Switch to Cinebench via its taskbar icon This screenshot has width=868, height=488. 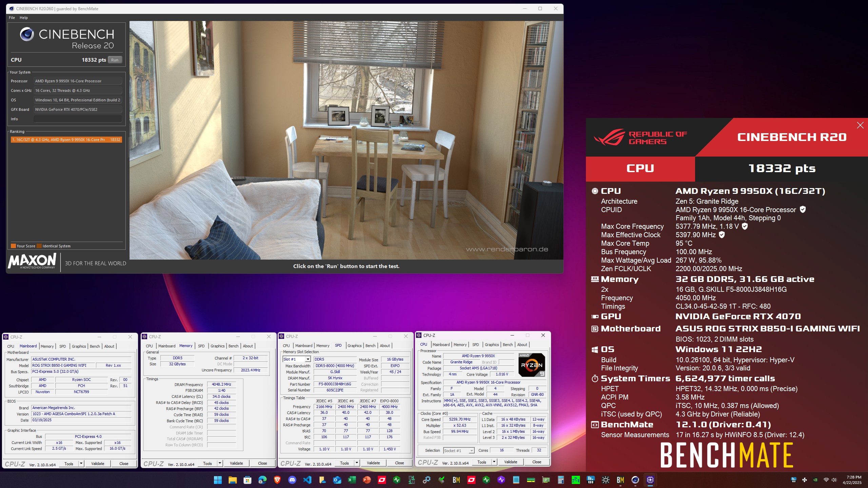coord(635,480)
